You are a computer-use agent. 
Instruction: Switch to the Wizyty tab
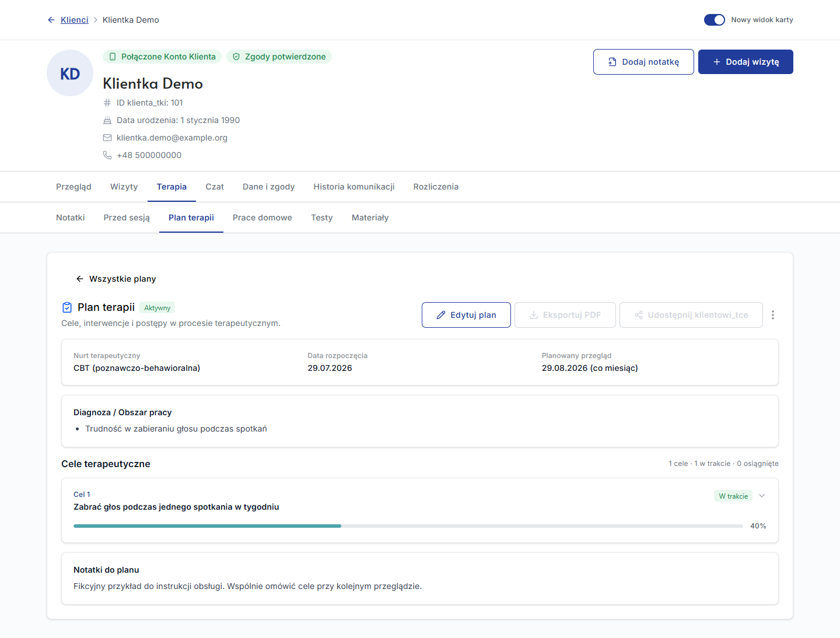click(x=124, y=187)
